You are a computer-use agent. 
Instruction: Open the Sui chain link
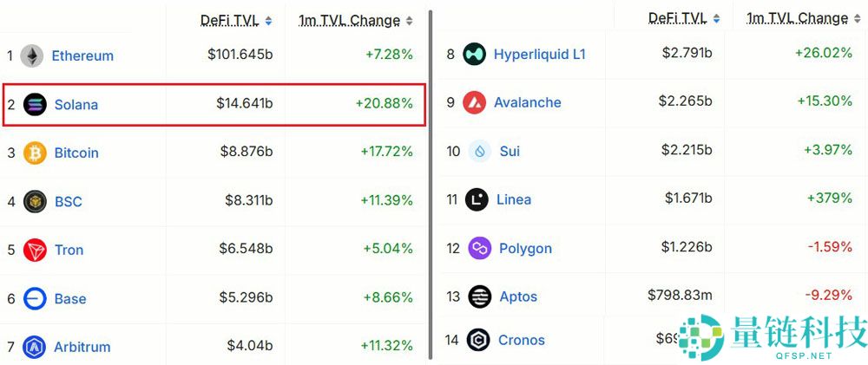(510, 152)
